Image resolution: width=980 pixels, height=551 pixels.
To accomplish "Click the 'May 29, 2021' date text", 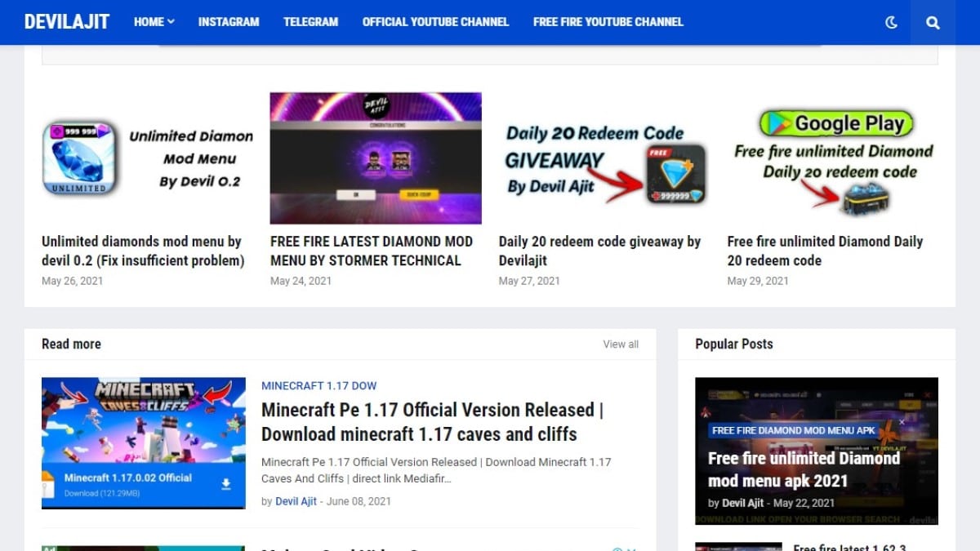I will (758, 281).
